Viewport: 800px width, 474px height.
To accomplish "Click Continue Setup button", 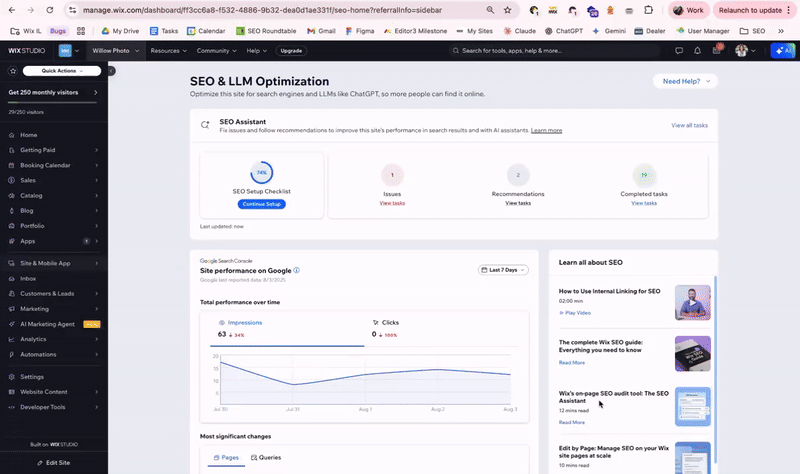I will [262, 204].
